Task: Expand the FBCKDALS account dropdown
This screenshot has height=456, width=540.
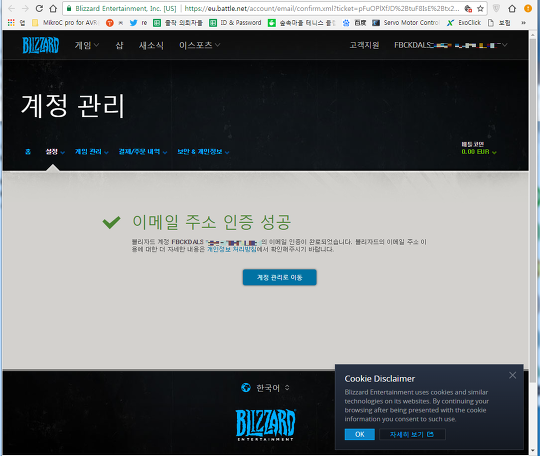Action: click(451, 45)
